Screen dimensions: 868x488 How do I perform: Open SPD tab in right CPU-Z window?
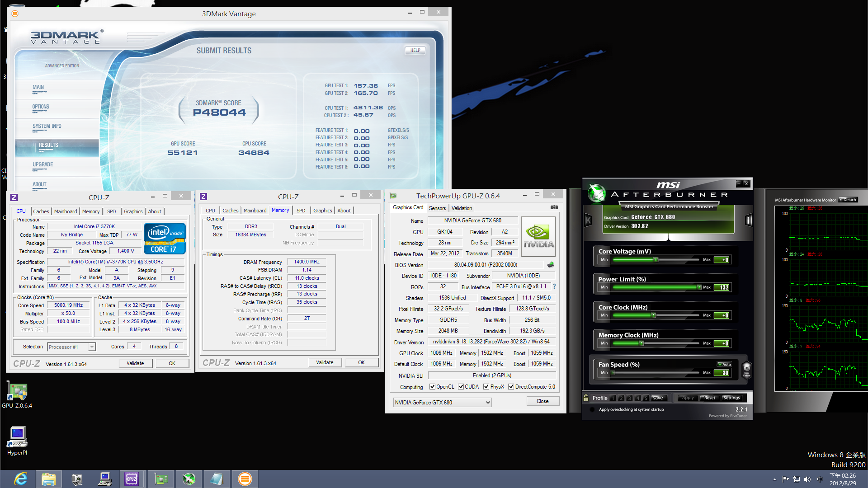pos(301,211)
